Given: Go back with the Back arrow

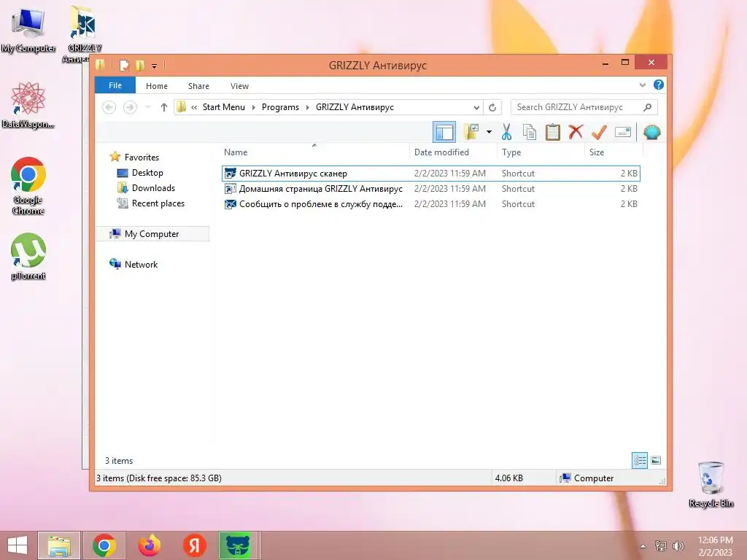Looking at the screenshot, I should click(109, 107).
